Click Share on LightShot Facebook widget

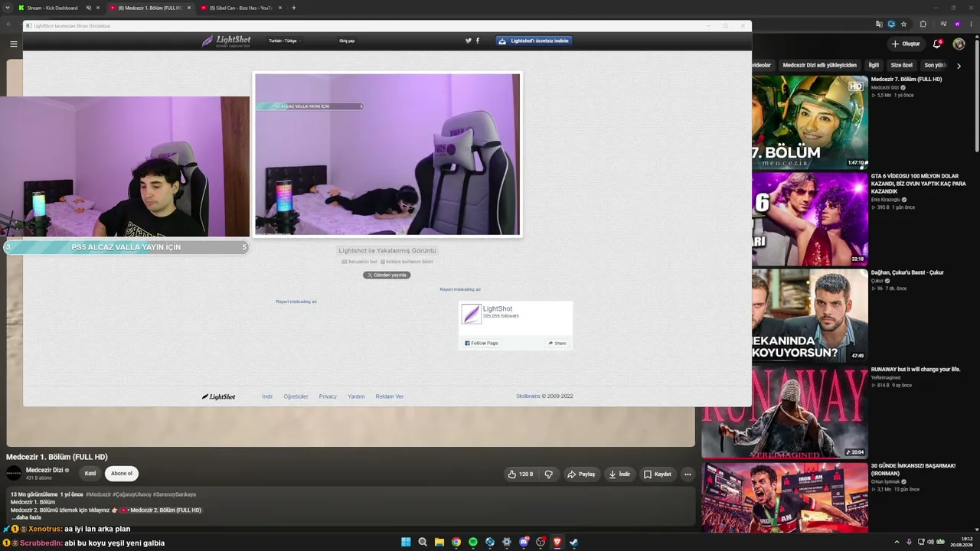tap(557, 343)
